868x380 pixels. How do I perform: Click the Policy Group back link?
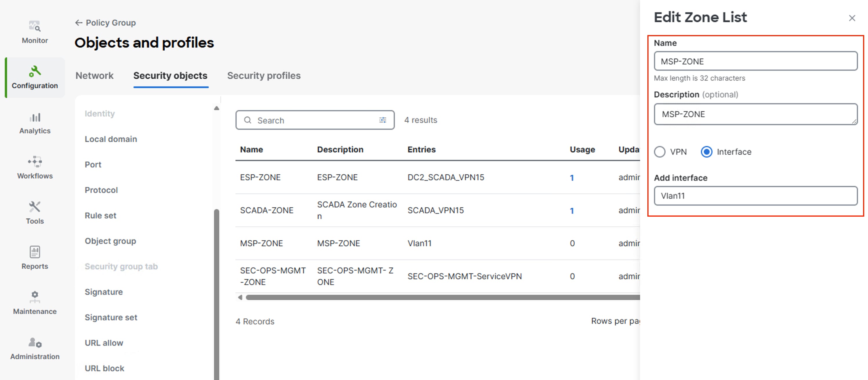[x=110, y=23]
